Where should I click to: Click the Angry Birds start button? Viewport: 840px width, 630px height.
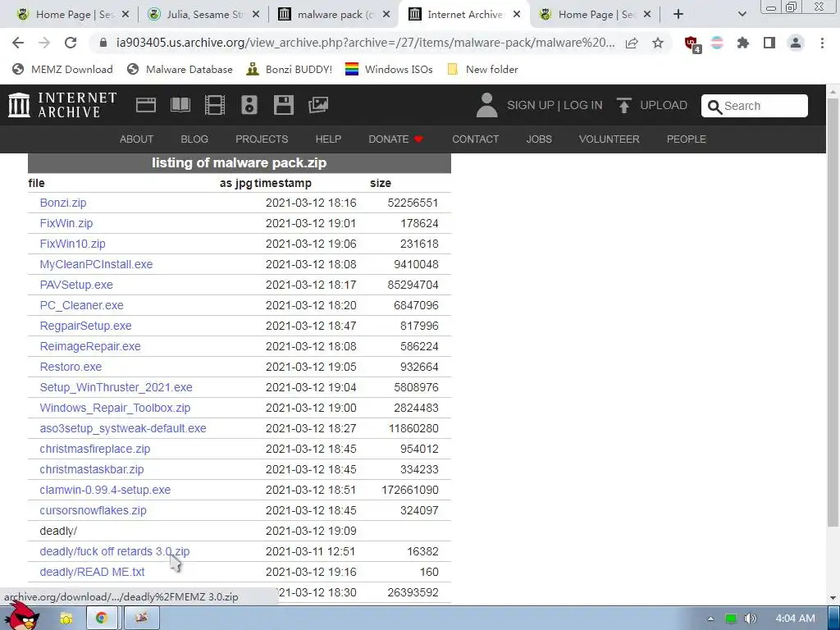tap(21, 615)
